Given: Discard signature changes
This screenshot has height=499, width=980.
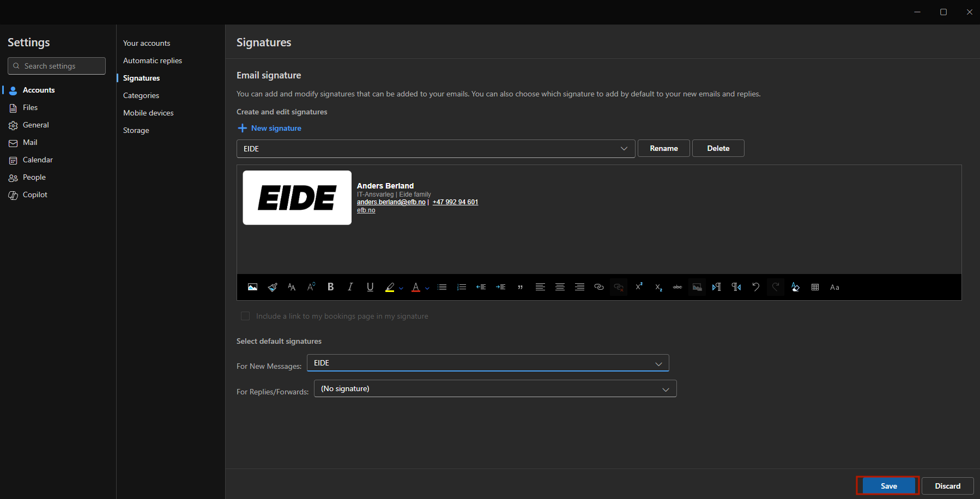Looking at the screenshot, I should coord(948,486).
